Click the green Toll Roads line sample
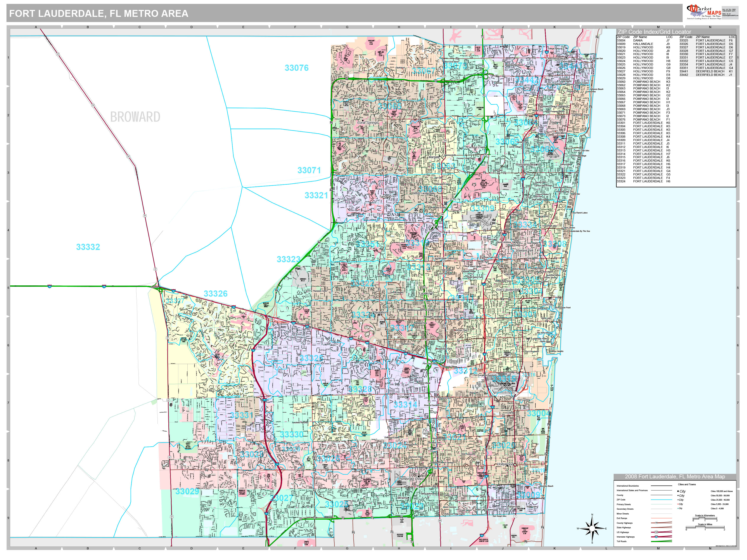Viewport: 747px width, 560px height. click(662, 541)
